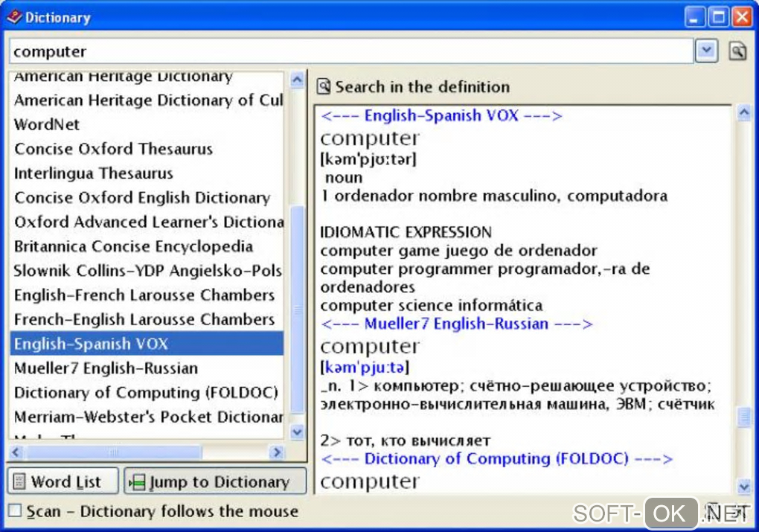Click dictionary list scroll down arrow
This screenshot has height=532, width=759.
297,431
